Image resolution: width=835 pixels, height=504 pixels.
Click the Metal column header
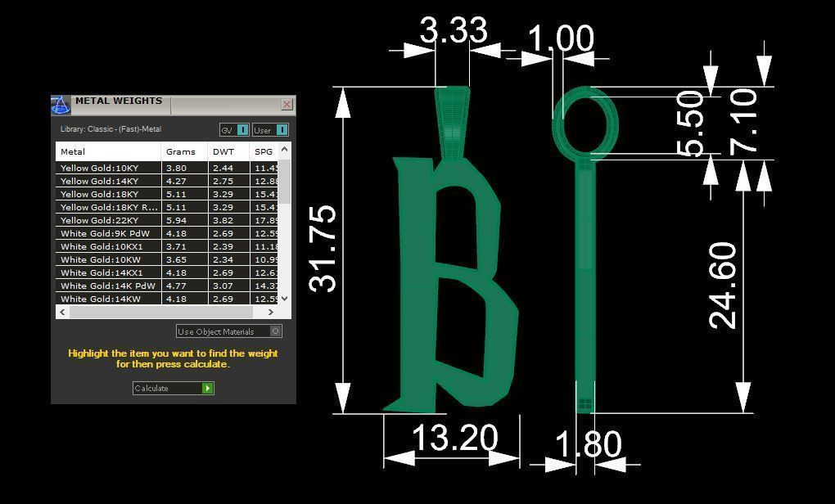click(x=108, y=151)
